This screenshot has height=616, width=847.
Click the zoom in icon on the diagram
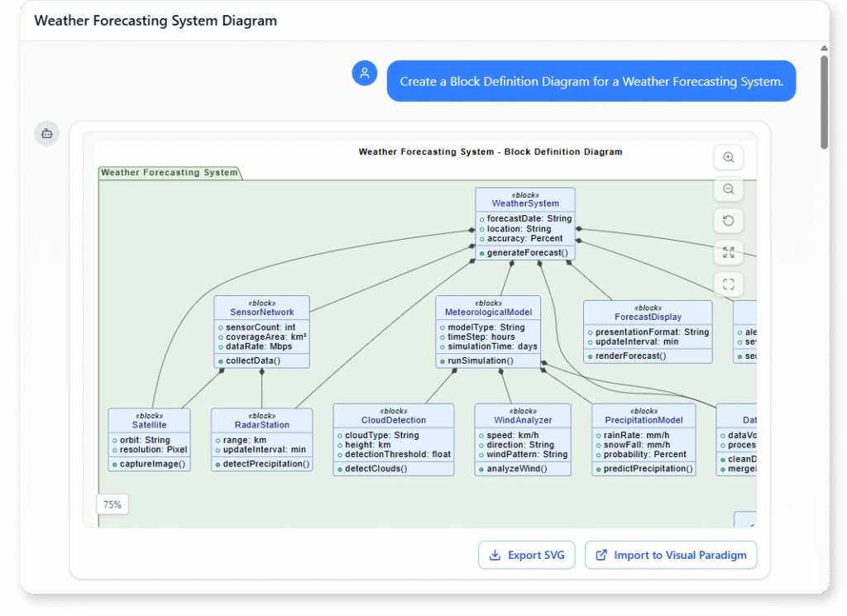click(x=728, y=157)
